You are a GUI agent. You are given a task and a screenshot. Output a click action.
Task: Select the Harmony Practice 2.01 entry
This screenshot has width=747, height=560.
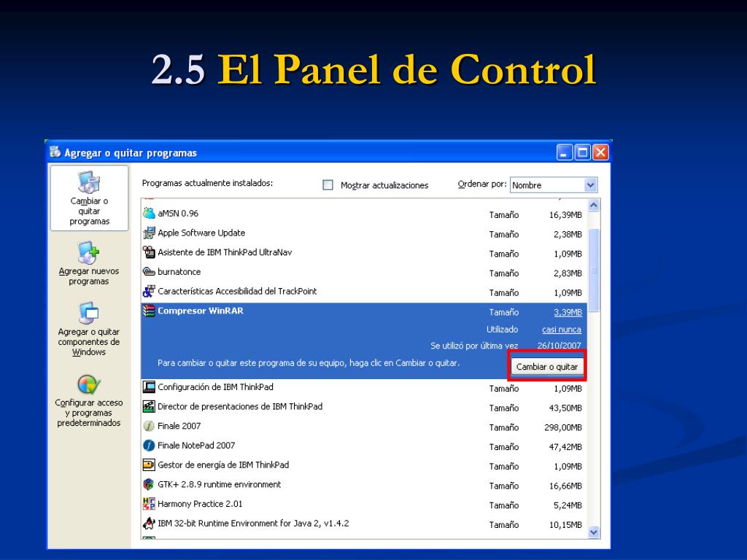point(200,504)
